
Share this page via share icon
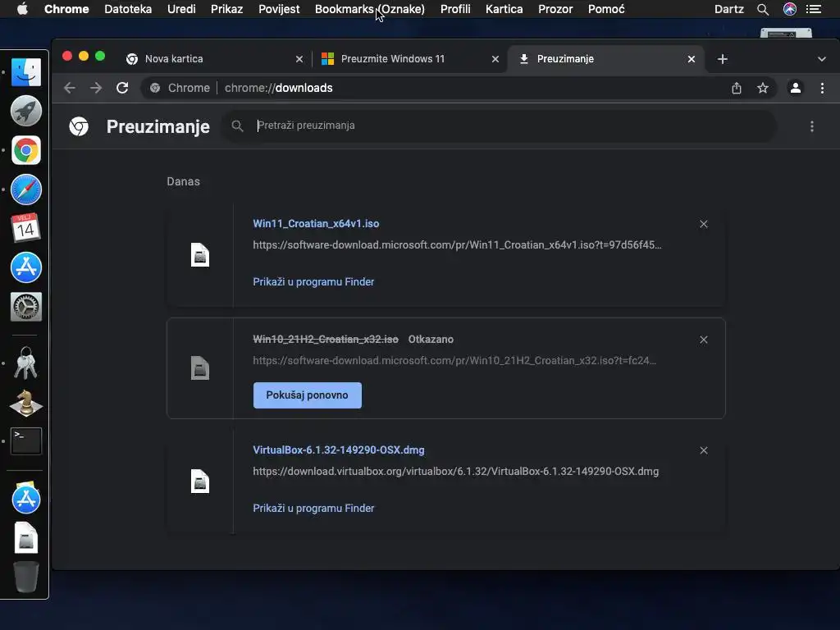[737, 88]
